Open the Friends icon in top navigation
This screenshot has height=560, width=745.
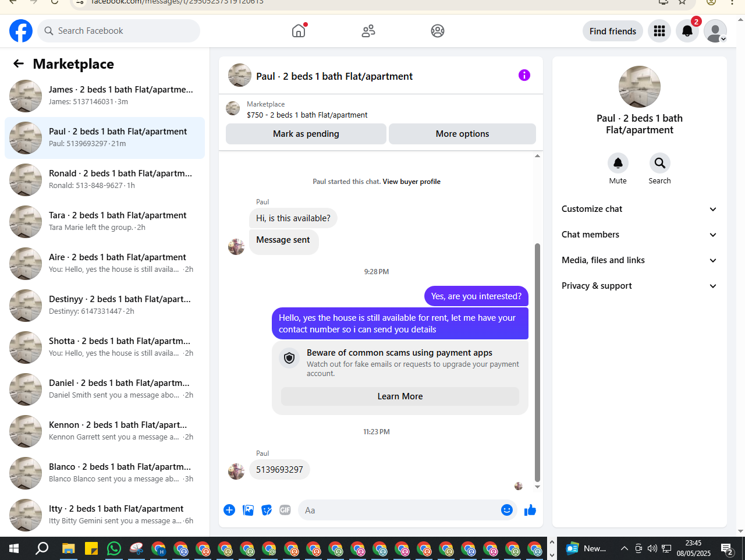(x=368, y=31)
